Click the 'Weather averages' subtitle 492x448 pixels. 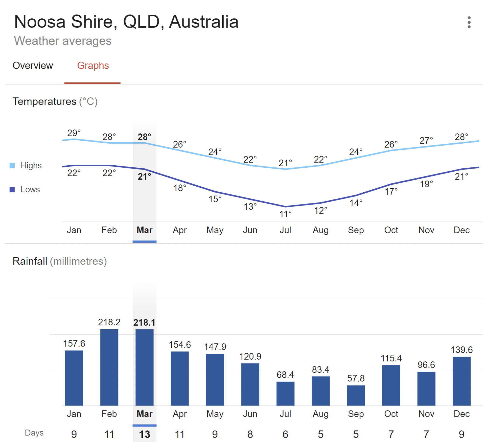(x=63, y=41)
